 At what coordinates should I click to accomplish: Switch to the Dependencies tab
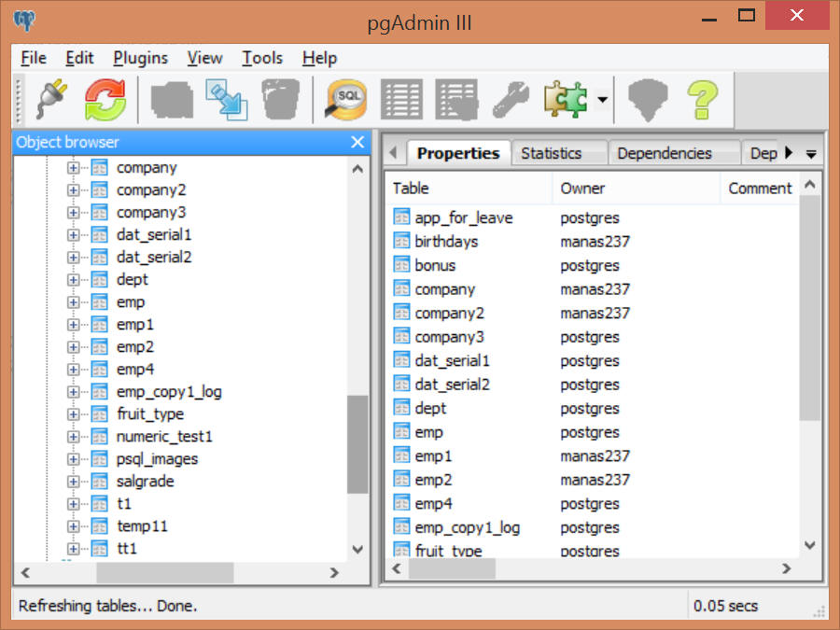coord(674,153)
